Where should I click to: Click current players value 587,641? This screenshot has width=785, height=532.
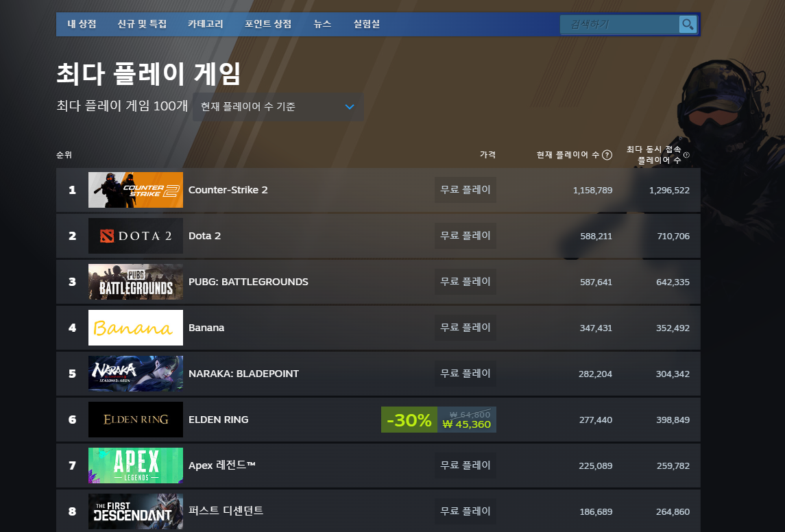point(596,282)
